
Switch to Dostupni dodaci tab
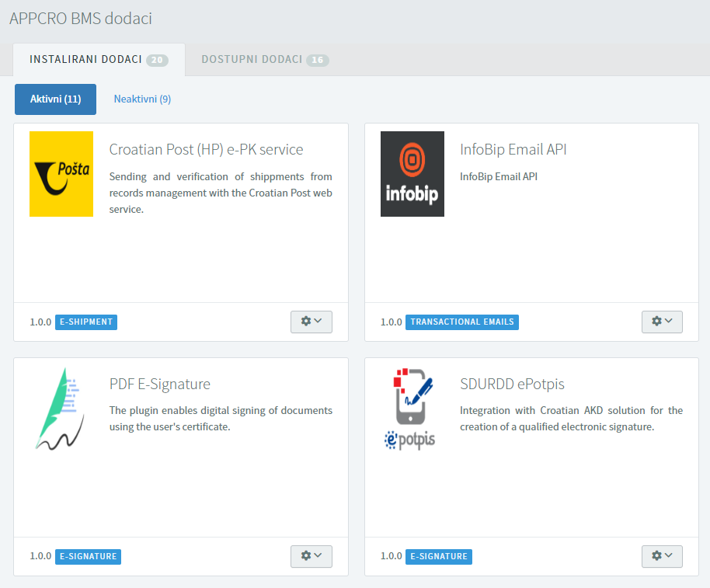point(265,60)
